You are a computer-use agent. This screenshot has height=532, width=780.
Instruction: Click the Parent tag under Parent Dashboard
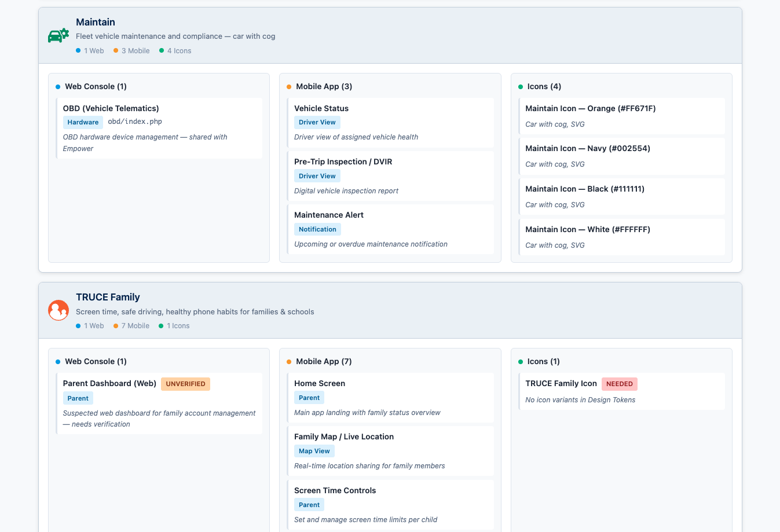(78, 398)
